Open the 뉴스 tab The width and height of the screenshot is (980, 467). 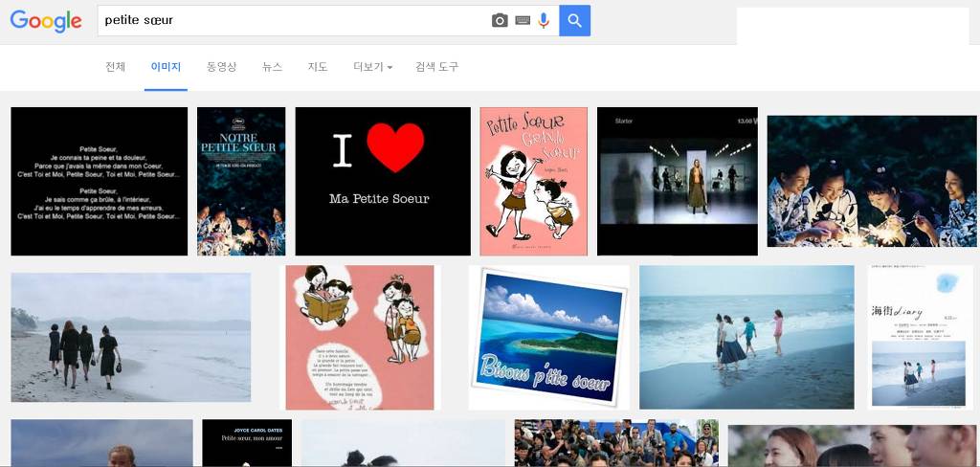tap(272, 67)
